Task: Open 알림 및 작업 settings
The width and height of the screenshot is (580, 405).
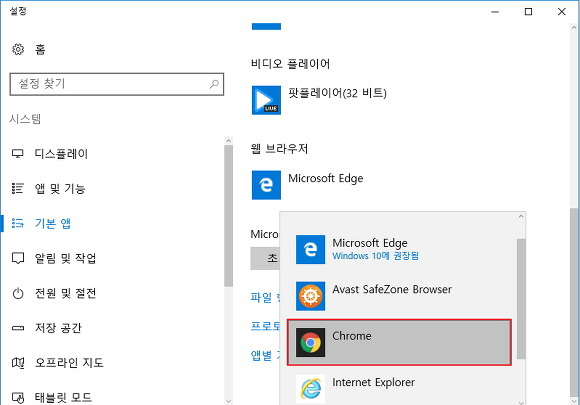Action: pos(65,258)
